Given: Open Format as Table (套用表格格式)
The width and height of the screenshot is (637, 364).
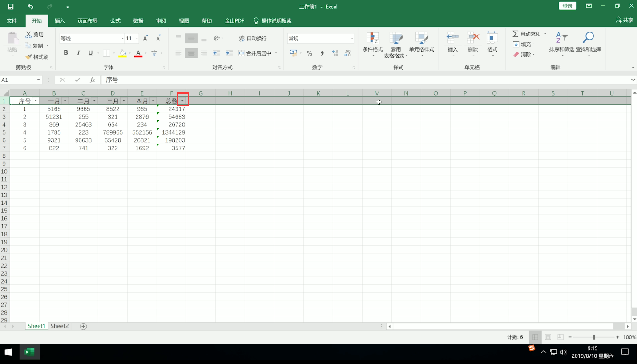Looking at the screenshot, I should click(395, 44).
